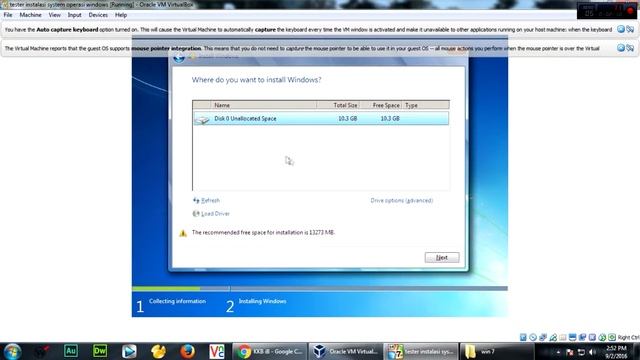
Task: Click the Load Driver link
Action: tap(216, 213)
